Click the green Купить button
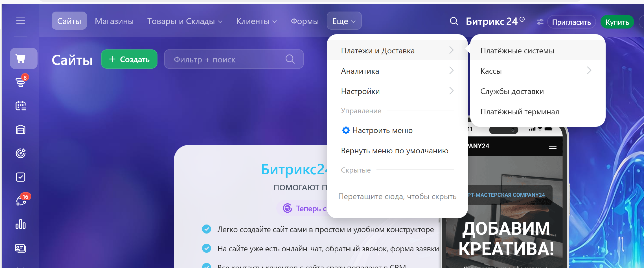The height and width of the screenshot is (268, 644). tap(617, 22)
